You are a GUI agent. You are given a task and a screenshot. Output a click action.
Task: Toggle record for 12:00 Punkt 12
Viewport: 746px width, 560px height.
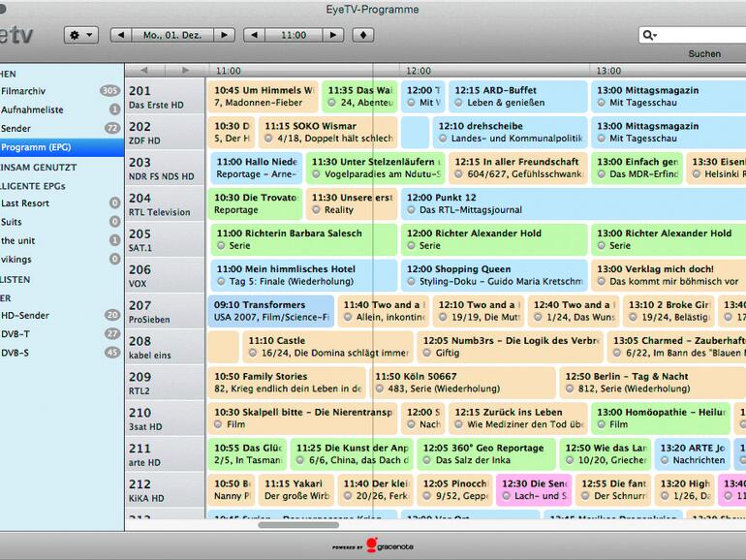(411, 210)
